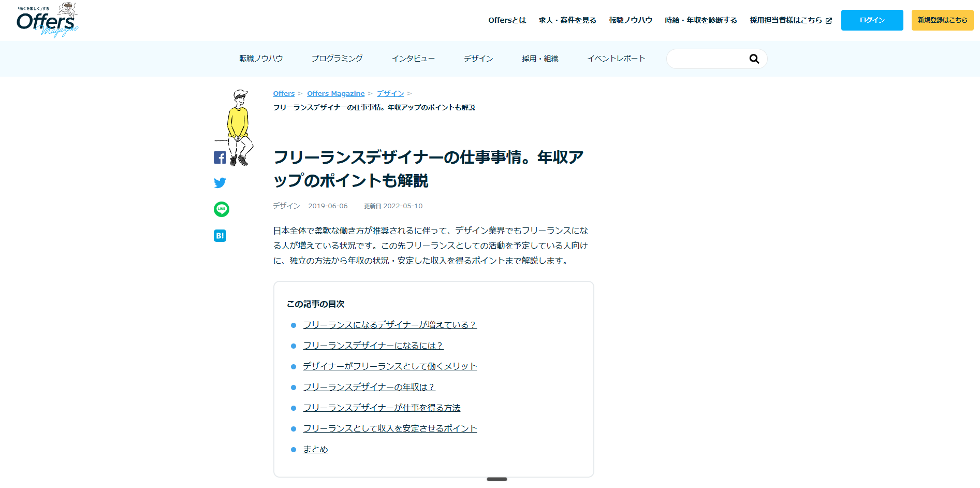The image size is (980, 488).
Task: Click the search magnifier icon
Action: [754, 59]
